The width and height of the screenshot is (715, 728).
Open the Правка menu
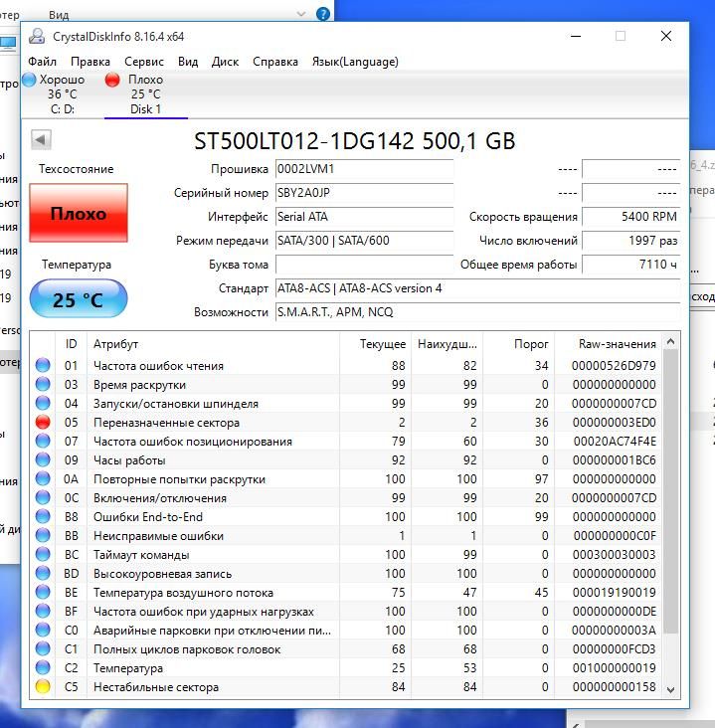[x=90, y=62]
